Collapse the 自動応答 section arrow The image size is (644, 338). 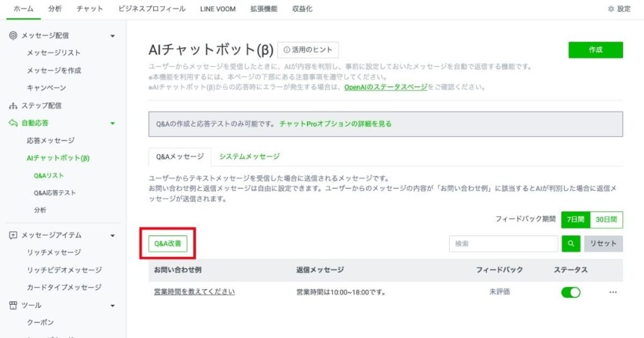coord(113,123)
